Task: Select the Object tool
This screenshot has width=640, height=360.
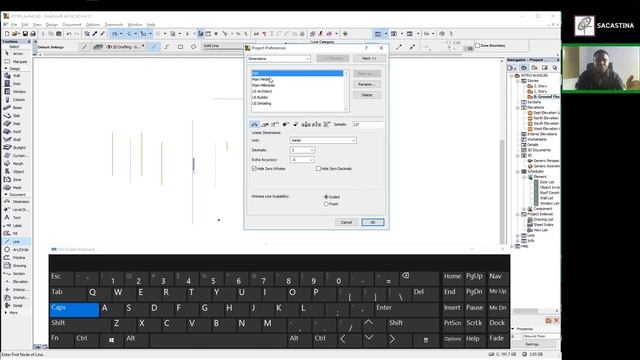Action: (x=16, y=171)
